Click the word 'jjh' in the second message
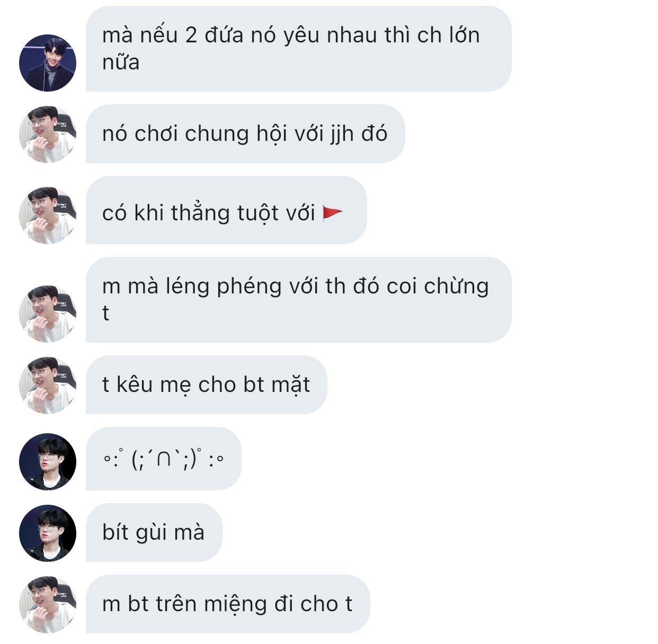This screenshot has height=644, width=658. pos(342,135)
